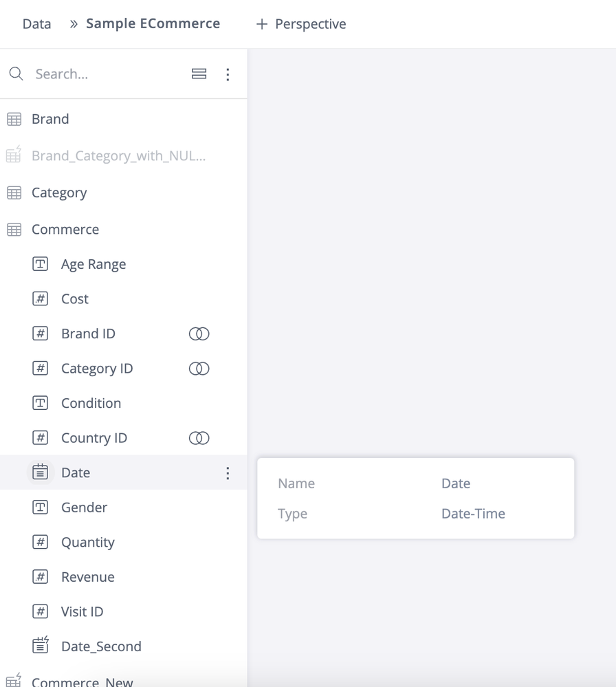Click the Country ID relationship icon
The image size is (616, 687).
199,438
